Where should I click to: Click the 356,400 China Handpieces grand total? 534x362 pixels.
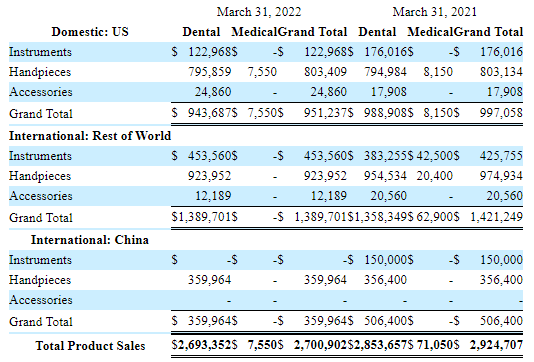point(501,280)
